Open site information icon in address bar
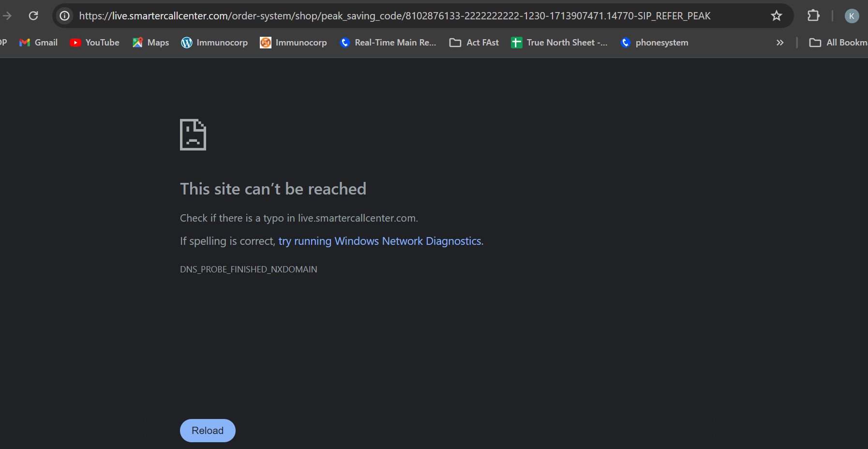This screenshot has height=449, width=868. pos(64,16)
